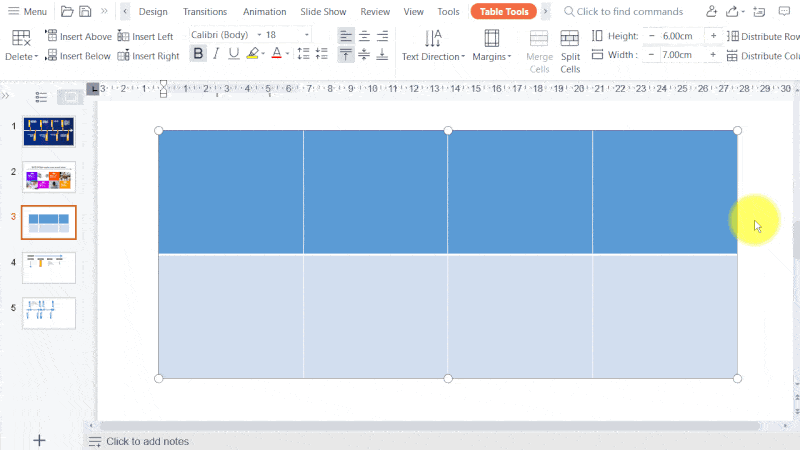Click the share collaborator icon

pyautogui.click(x=711, y=11)
